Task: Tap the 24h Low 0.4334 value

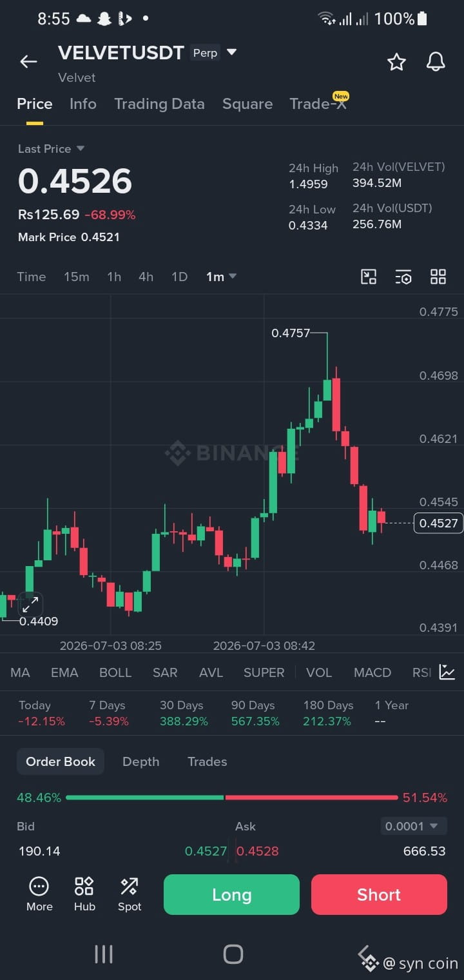Action: [308, 226]
